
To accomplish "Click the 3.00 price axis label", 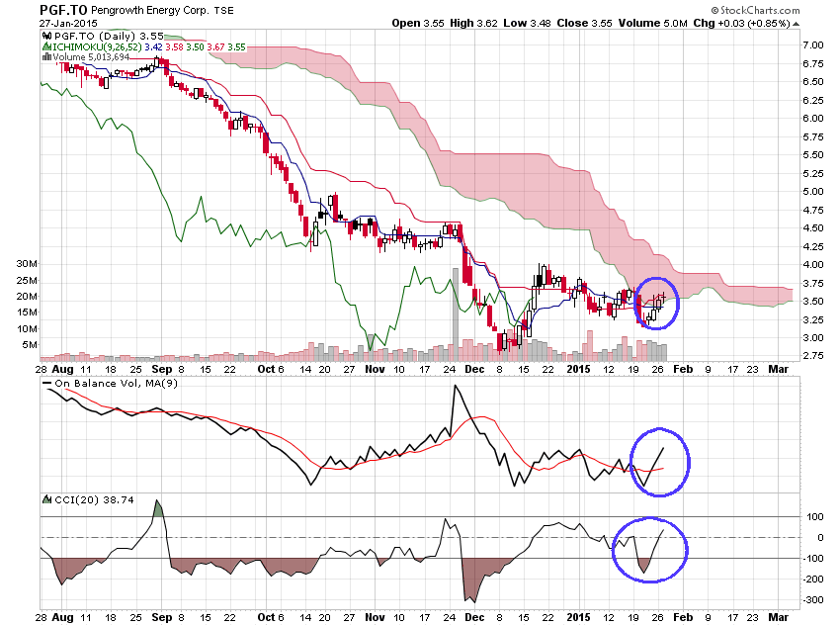I will (812, 337).
